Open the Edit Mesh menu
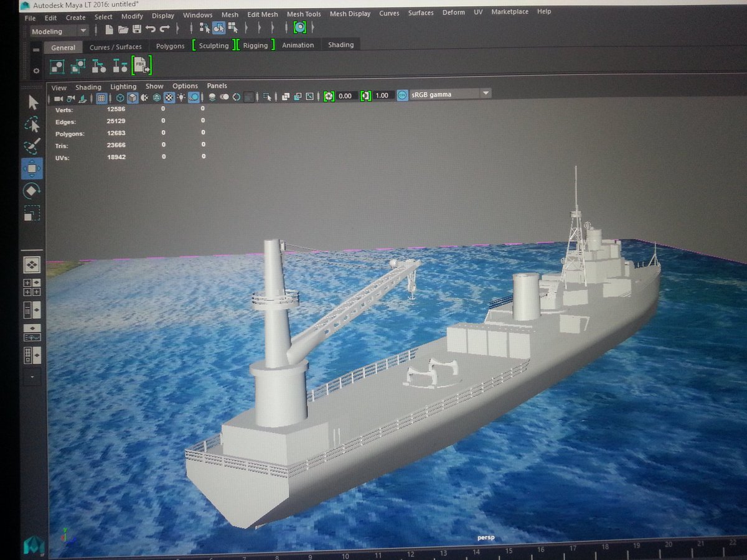Image resolution: width=747 pixels, height=560 pixels. (262, 14)
